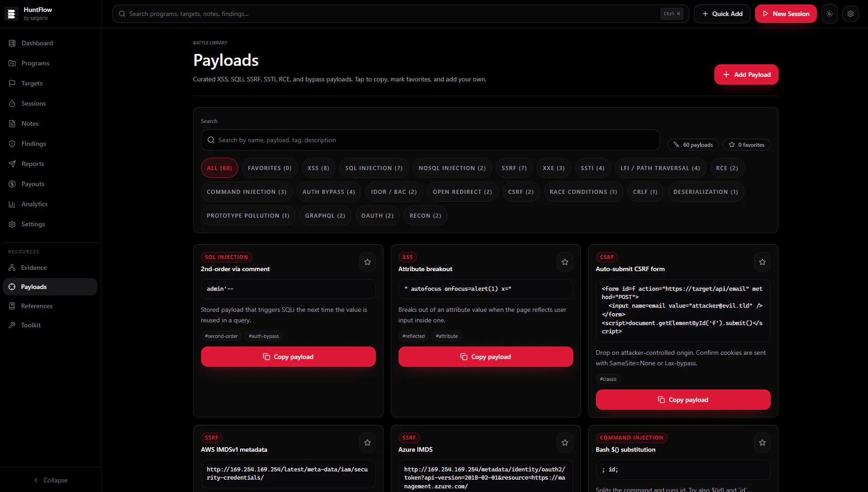The image size is (868, 492).
Task: Filter by IDOR / BAC (2)
Action: coord(394,192)
